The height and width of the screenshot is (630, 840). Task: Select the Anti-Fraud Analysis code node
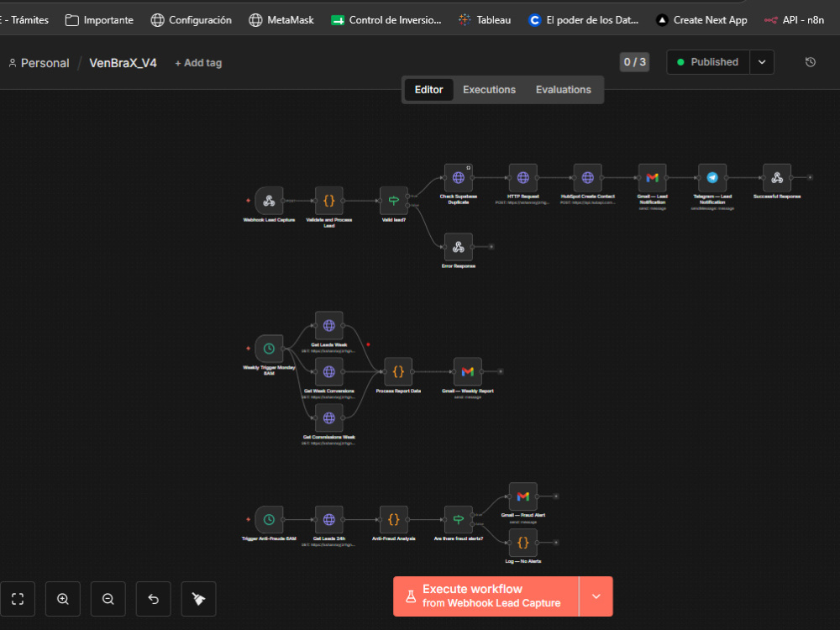pos(394,520)
